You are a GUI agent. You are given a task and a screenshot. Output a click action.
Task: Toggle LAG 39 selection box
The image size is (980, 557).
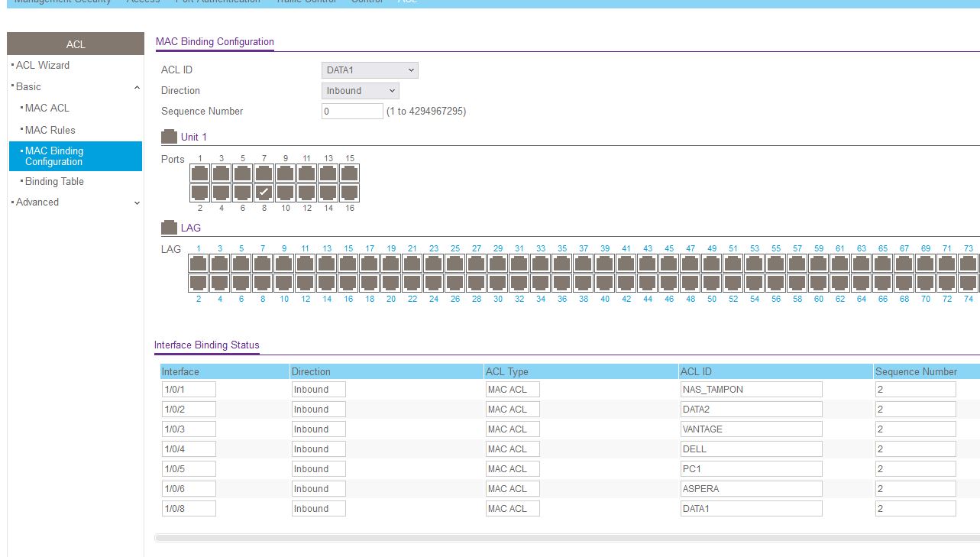(605, 264)
